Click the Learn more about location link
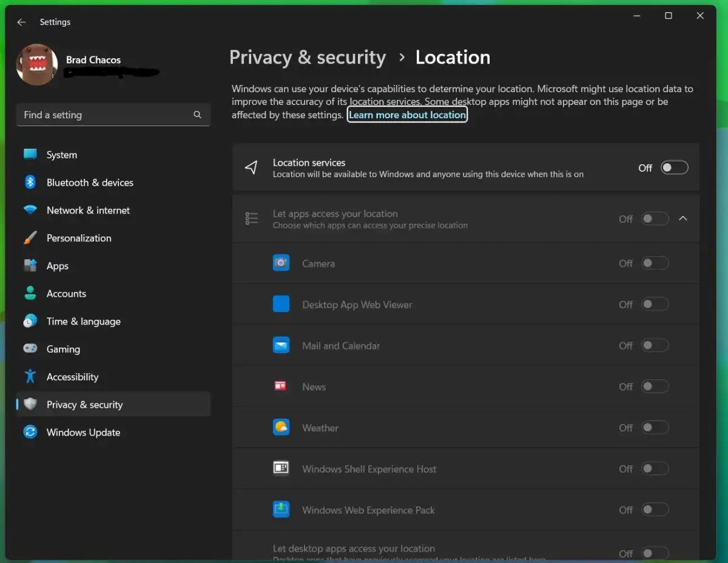This screenshot has height=563, width=728. point(407,114)
